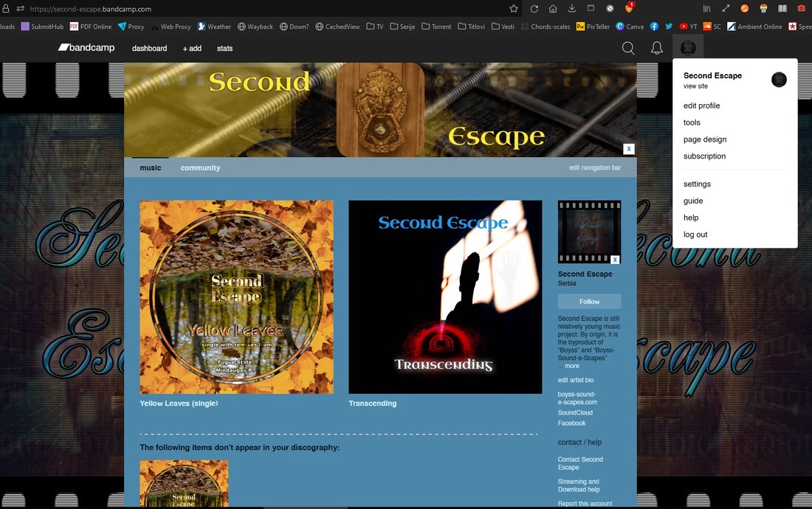Image resolution: width=812 pixels, height=509 pixels.
Task: Select 'edit profile' in account menu
Action: pyautogui.click(x=702, y=105)
